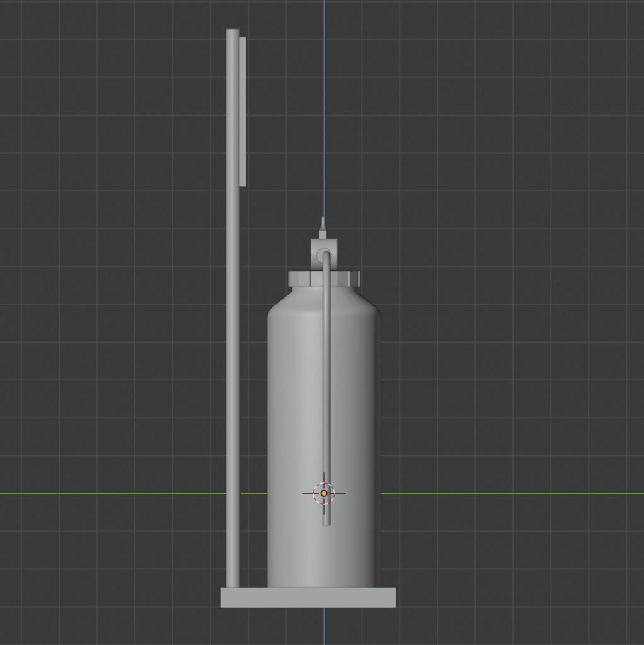Select the flat rectangular base plate

coord(308,597)
